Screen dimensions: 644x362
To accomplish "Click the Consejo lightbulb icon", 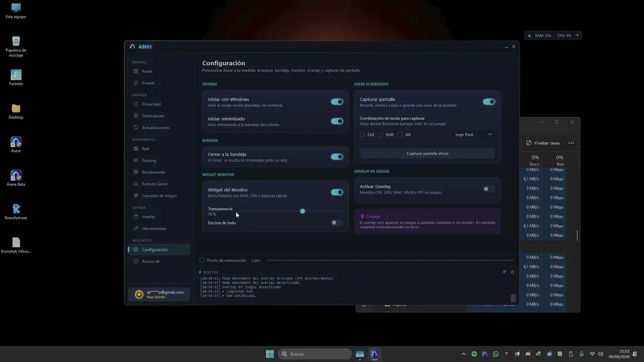I will click(x=362, y=217).
